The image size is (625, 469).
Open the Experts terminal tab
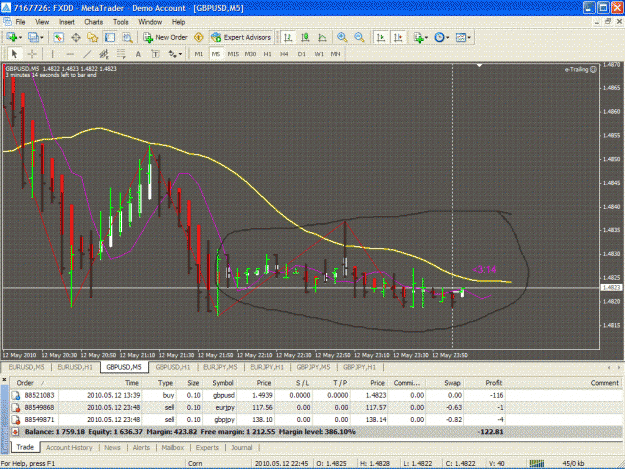pyautogui.click(x=207, y=447)
